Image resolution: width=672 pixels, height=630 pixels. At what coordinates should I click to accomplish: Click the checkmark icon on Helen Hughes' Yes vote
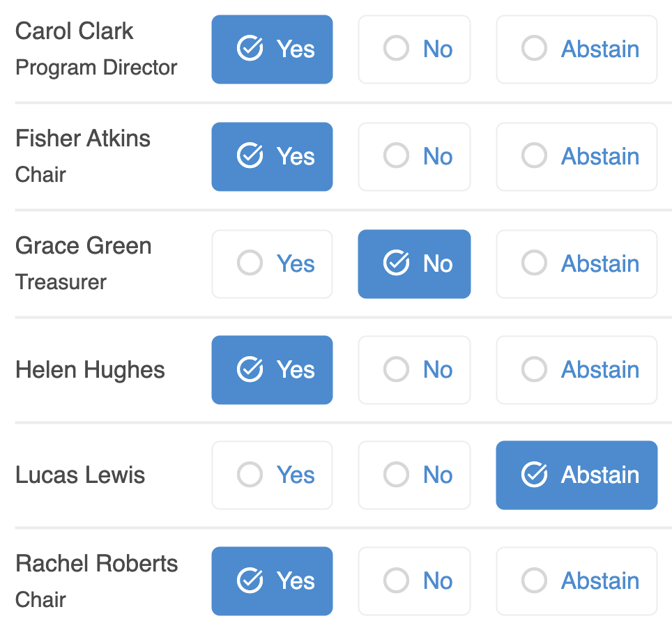250,369
